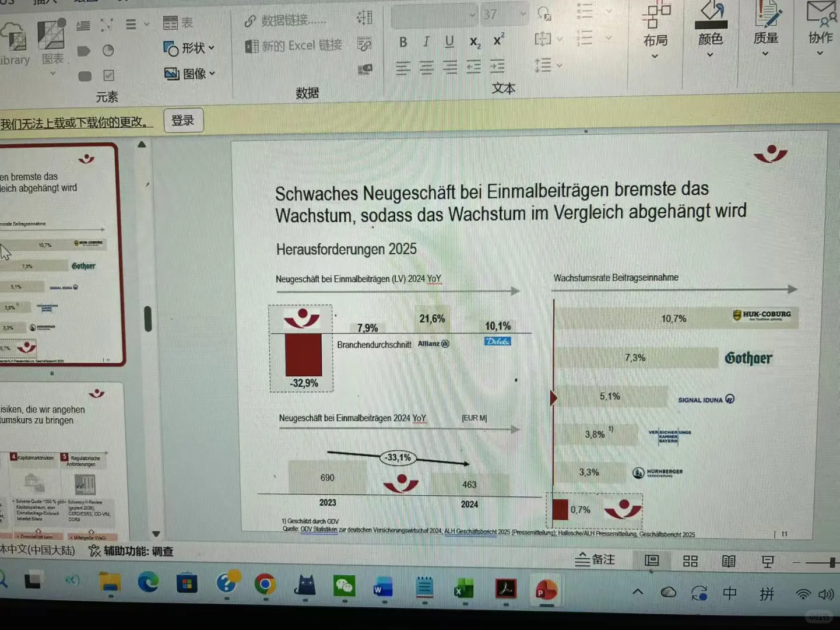Open the think-cell Library

pos(14,44)
